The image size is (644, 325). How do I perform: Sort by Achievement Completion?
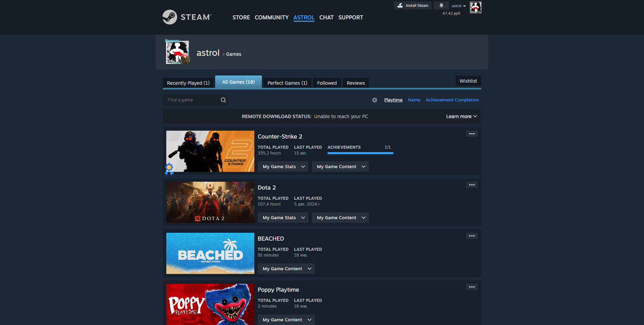tap(452, 100)
